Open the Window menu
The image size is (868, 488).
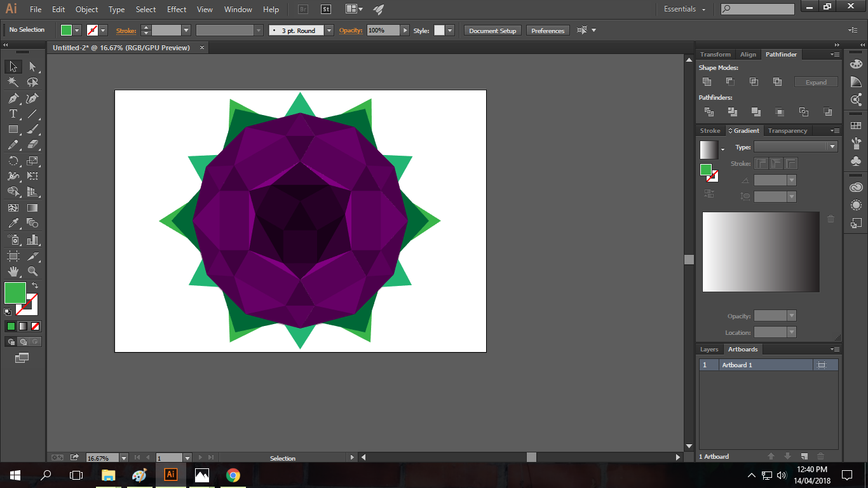click(x=238, y=10)
